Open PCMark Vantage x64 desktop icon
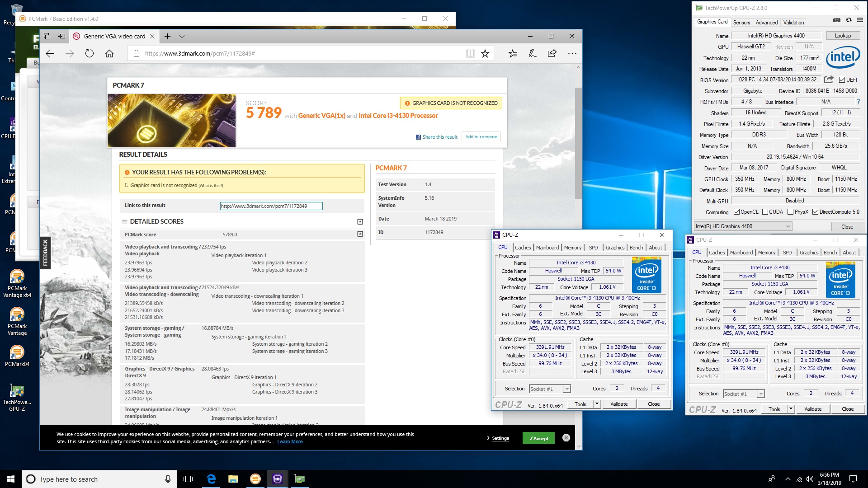The width and height of the screenshot is (868, 488). coord(17,284)
